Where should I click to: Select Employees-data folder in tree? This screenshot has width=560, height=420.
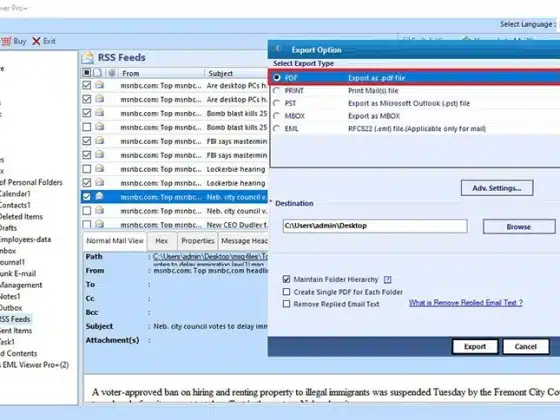[25, 239]
